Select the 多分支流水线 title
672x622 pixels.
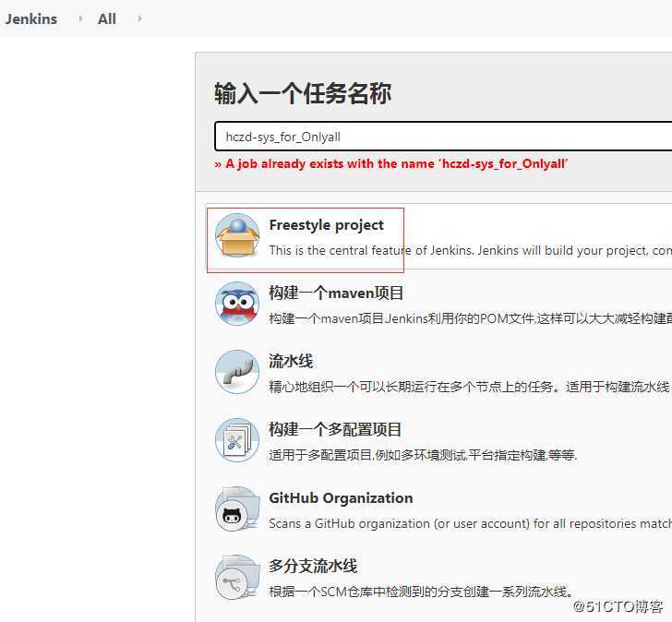pyautogui.click(x=313, y=566)
